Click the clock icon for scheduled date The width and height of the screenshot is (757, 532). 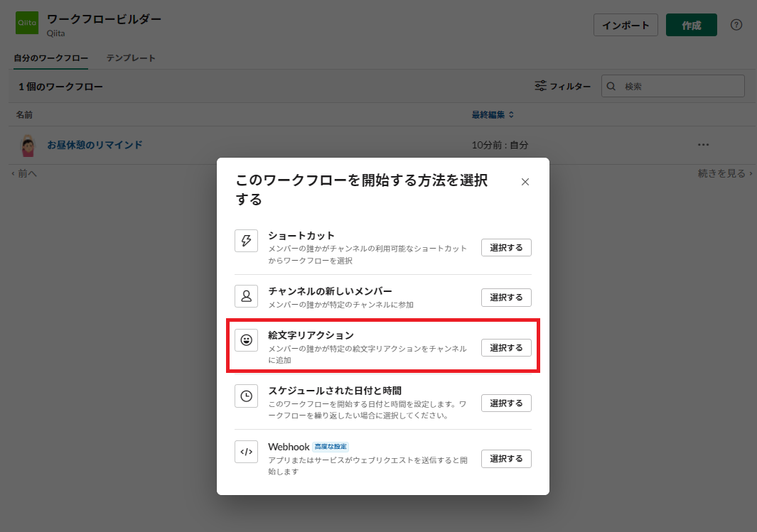point(246,397)
